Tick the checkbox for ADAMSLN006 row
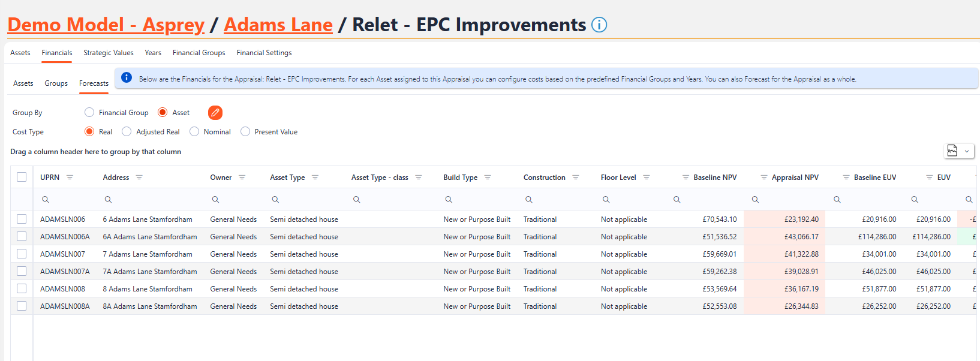980x361 pixels. click(22, 219)
